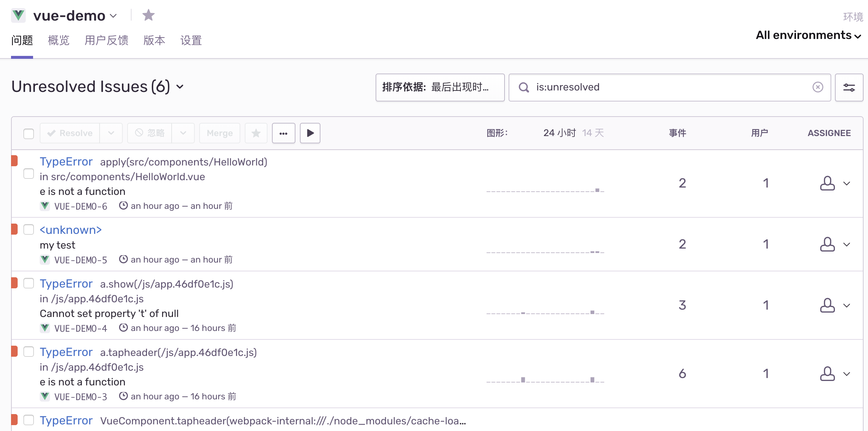Click the 忽略 ignore button

(150, 133)
